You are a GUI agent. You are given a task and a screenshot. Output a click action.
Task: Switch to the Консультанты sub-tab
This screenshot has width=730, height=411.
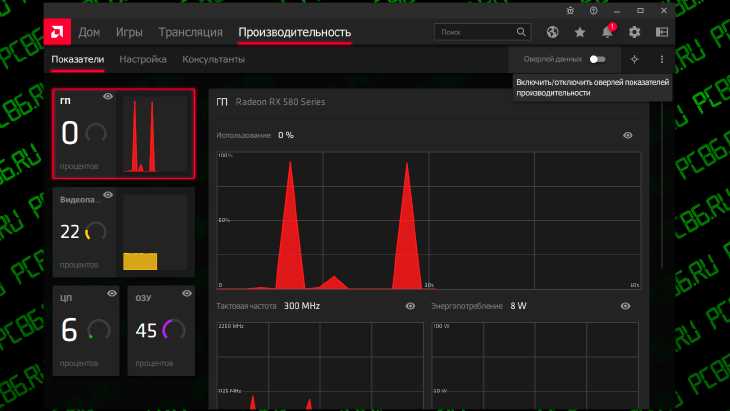[x=213, y=59]
